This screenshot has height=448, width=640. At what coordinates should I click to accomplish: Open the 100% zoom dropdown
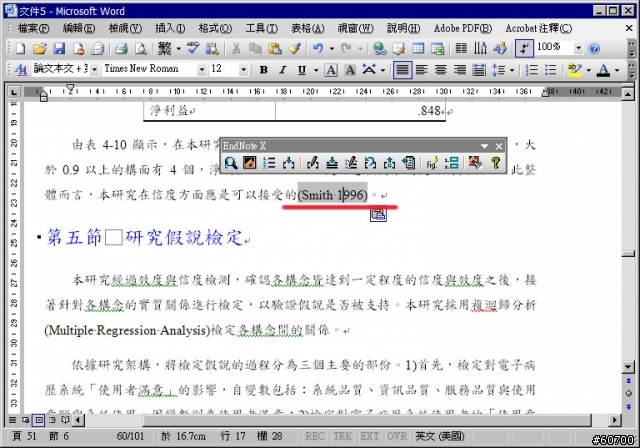point(578,48)
